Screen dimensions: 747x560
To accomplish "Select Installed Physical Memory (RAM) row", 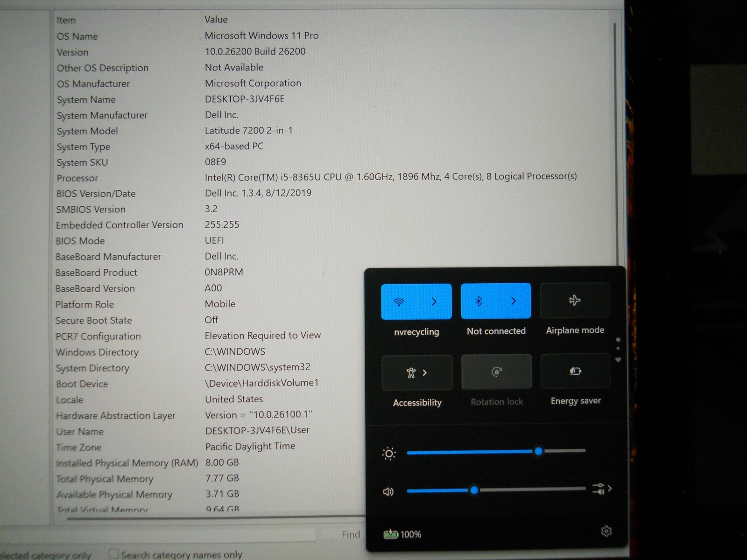I will (x=127, y=463).
